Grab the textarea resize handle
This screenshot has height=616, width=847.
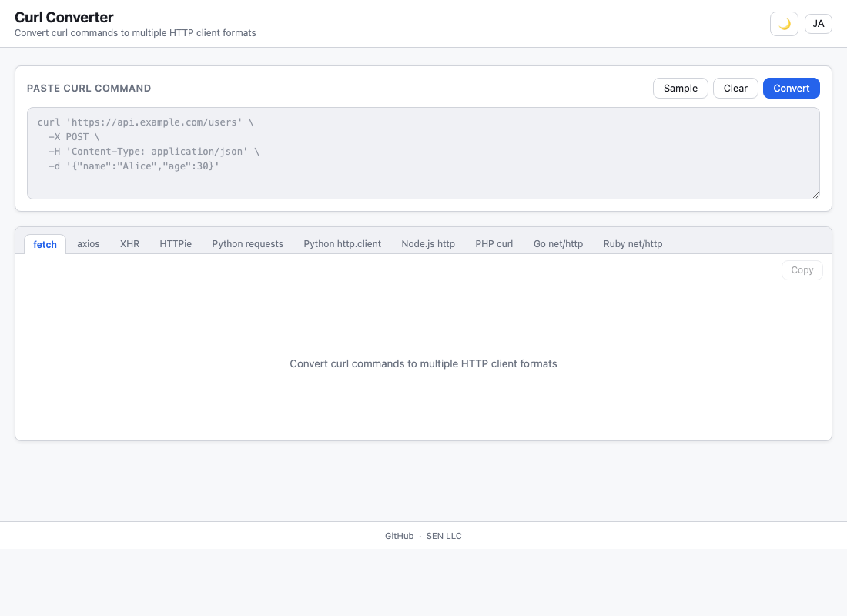pos(815,195)
